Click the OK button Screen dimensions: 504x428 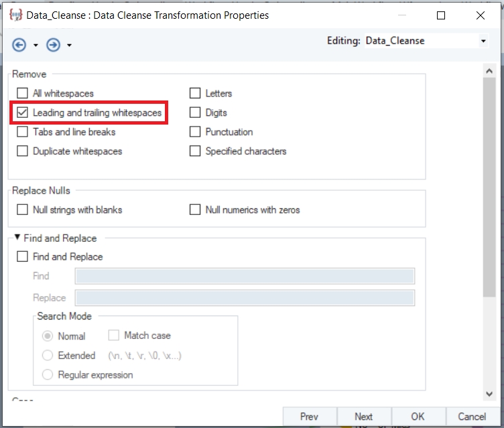418,417
